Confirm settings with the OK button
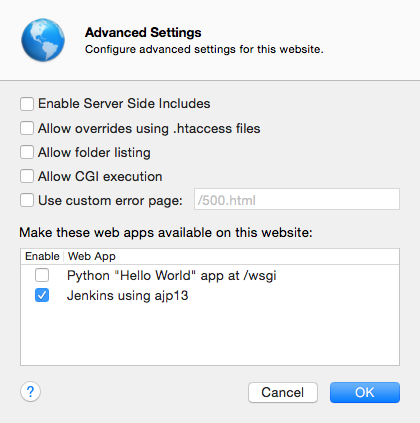The width and height of the screenshot is (420, 423). click(365, 392)
